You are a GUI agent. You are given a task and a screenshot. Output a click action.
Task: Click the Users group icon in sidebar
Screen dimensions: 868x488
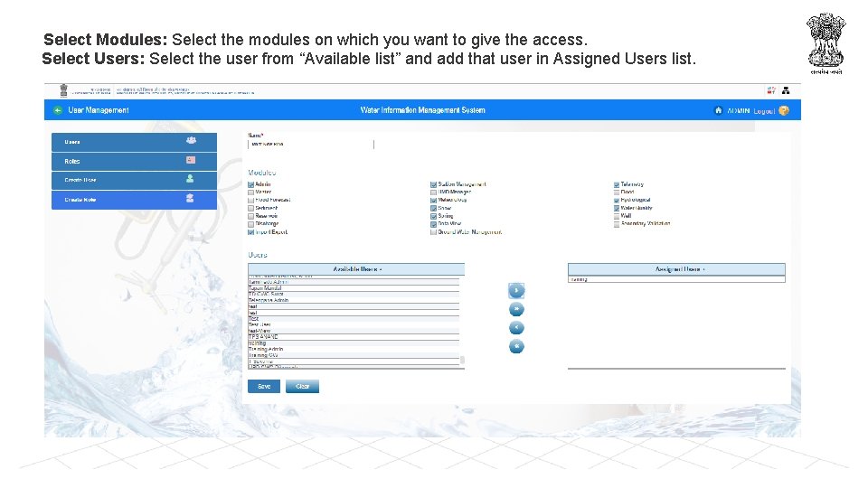[x=191, y=141]
